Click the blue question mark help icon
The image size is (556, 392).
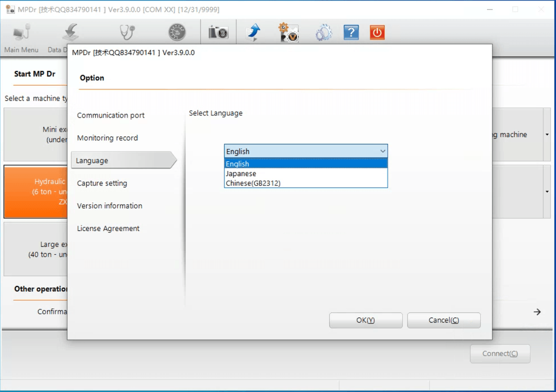[351, 32]
